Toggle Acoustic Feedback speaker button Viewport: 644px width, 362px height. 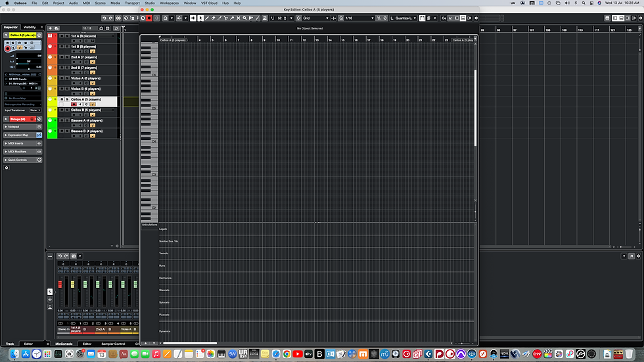[x=193, y=18]
